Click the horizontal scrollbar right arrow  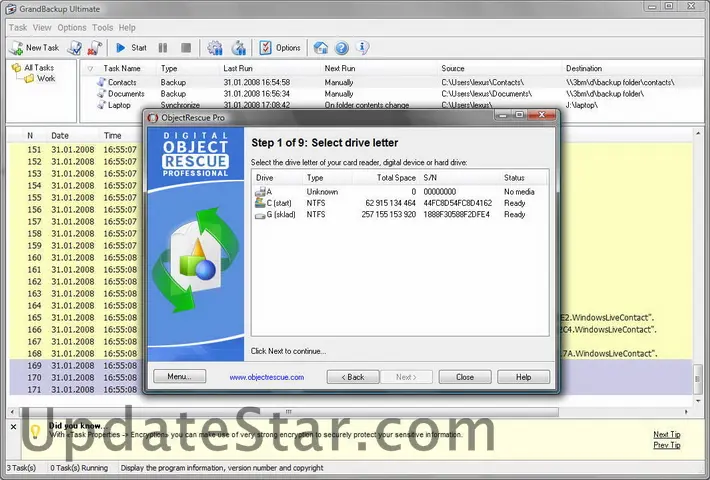(686, 412)
